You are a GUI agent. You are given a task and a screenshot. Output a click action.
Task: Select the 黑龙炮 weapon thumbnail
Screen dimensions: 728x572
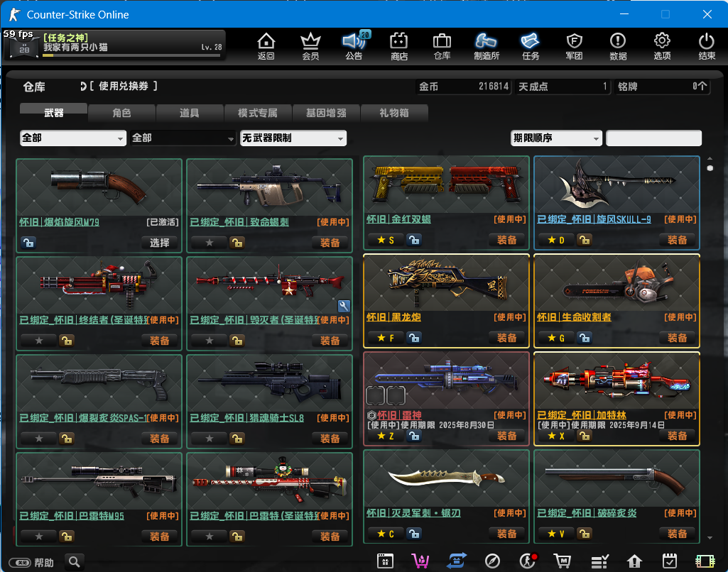click(x=446, y=282)
